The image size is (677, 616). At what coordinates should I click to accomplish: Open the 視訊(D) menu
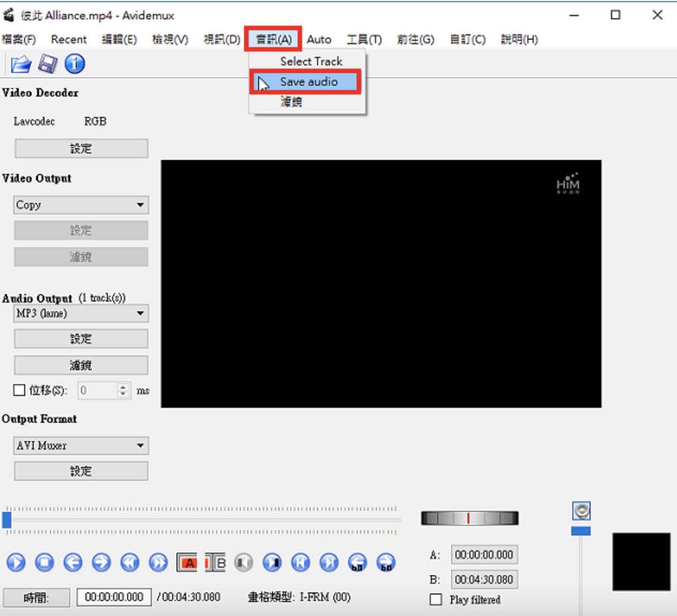[222, 39]
